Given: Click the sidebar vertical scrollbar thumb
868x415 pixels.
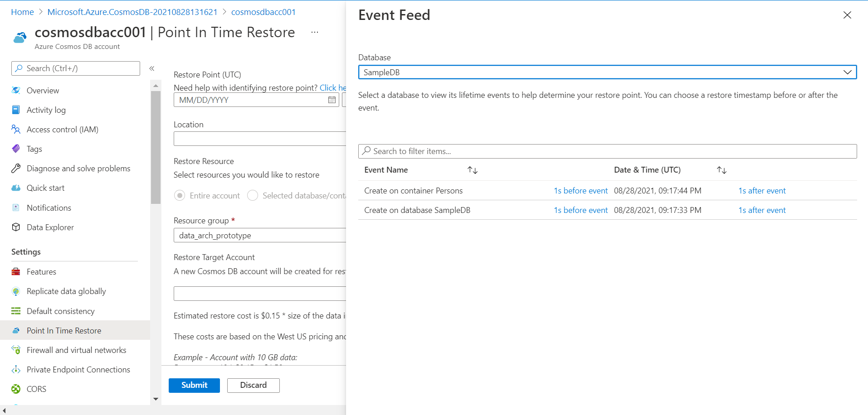Looking at the screenshot, I should coord(156,147).
